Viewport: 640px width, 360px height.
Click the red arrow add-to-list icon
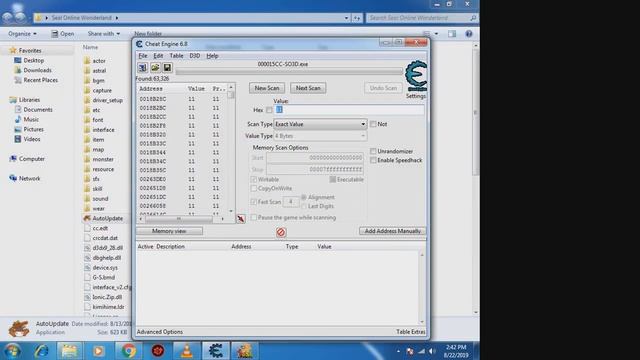coord(241,219)
